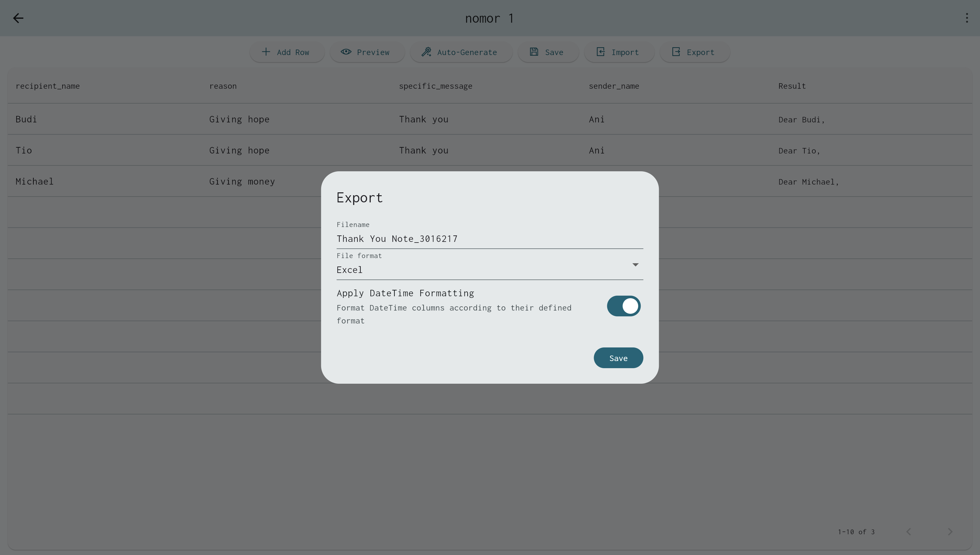Click the 1-10 of 3 pagination label
This screenshot has width=980, height=555.
[856, 532]
